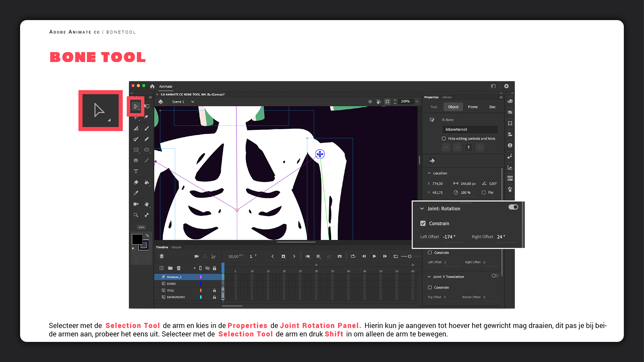Open the Library panel tab
Viewport: 644px width, 362px height.
tap(447, 97)
